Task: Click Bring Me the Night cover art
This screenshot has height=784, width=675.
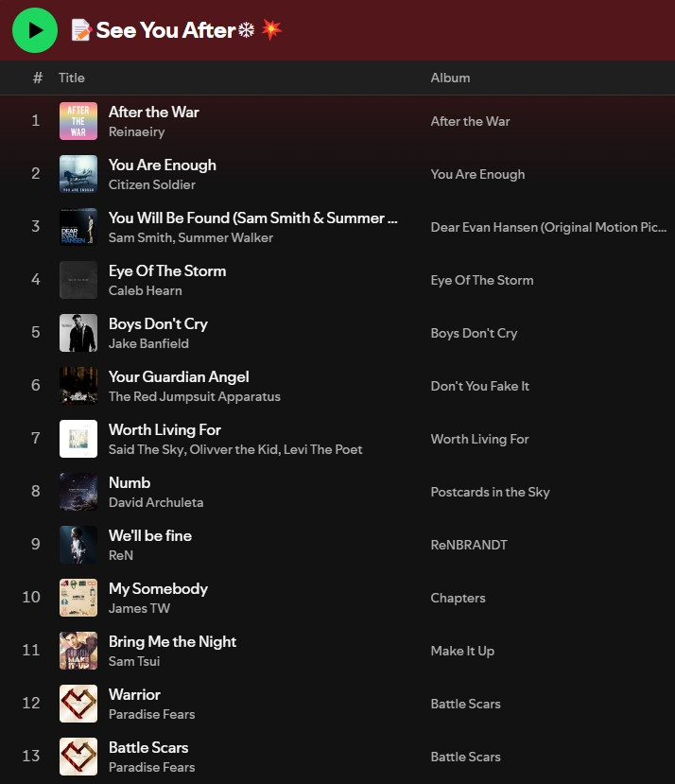Action: pos(78,651)
